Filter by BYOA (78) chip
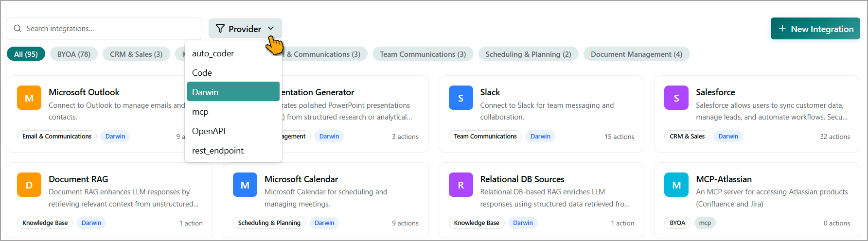This screenshot has height=241, width=868. point(74,54)
